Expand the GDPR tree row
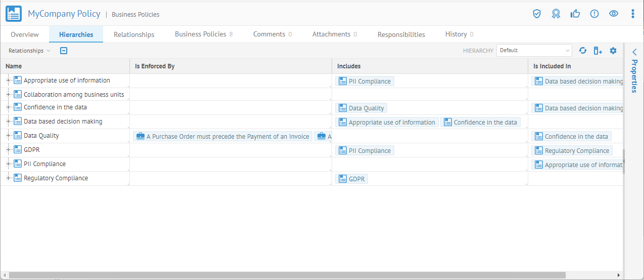This screenshot has height=280, width=644. [x=9, y=150]
